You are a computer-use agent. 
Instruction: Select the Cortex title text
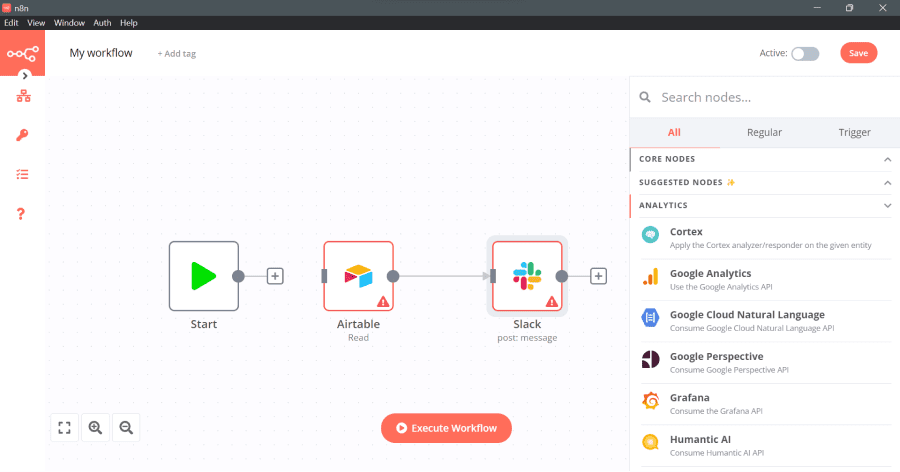coord(686,232)
